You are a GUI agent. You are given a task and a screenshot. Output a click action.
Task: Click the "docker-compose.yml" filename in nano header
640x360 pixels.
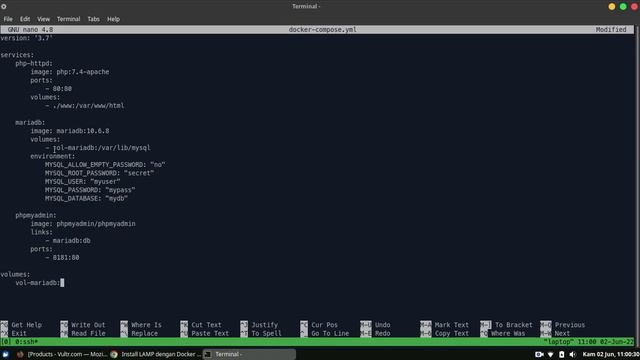pyautogui.click(x=322, y=29)
